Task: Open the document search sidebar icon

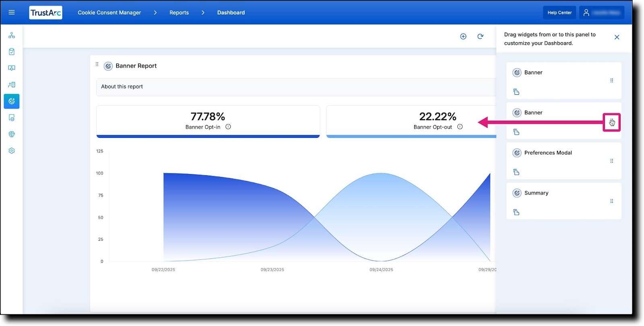Action: pyautogui.click(x=12, y=118)
